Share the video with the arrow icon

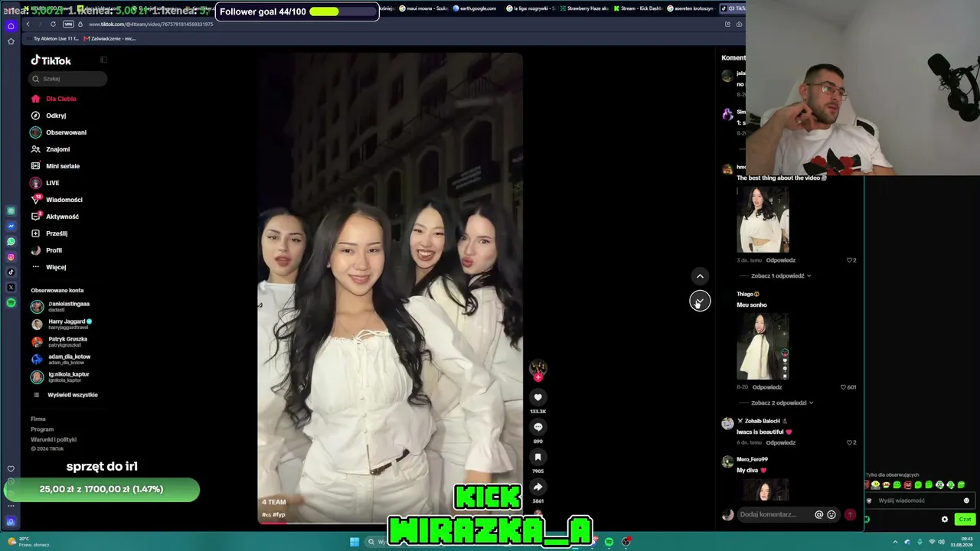[x=538, y=487]
